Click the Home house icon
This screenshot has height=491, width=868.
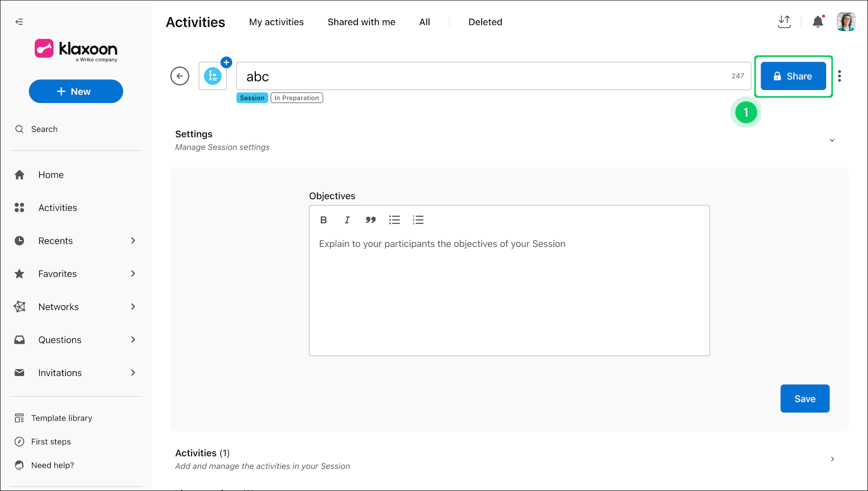[x=19, y=175]
